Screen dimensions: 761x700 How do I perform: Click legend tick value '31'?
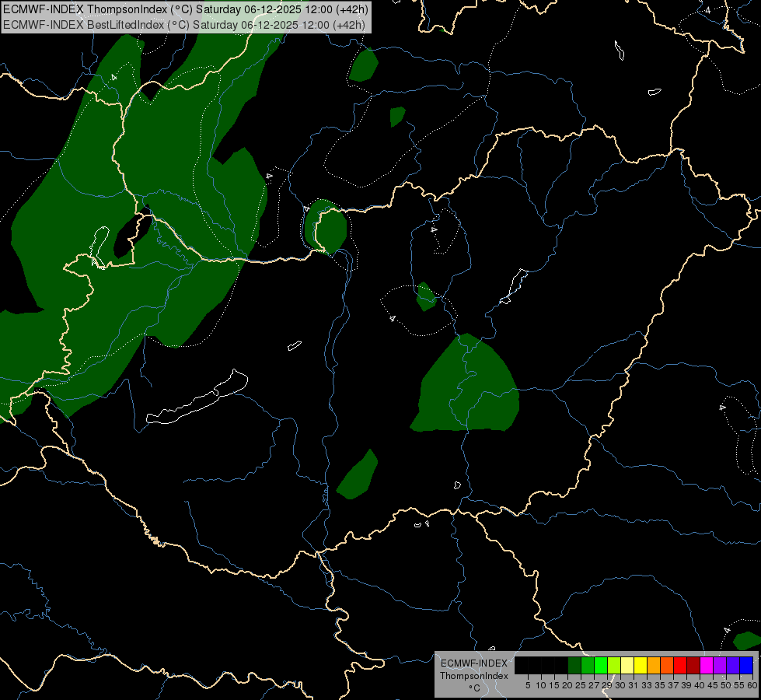634,685
